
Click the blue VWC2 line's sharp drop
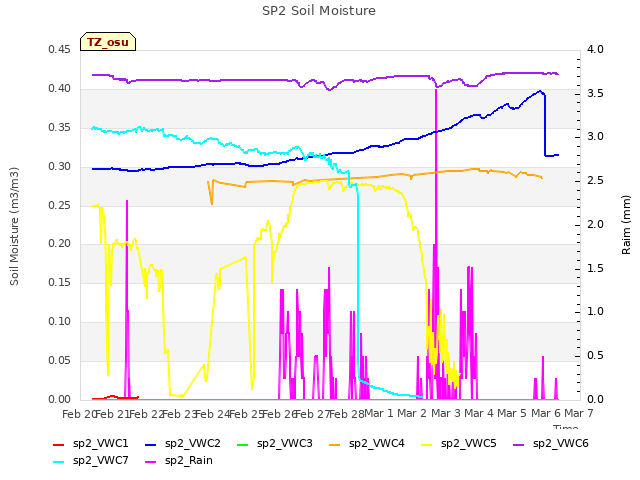click(545, 124)
